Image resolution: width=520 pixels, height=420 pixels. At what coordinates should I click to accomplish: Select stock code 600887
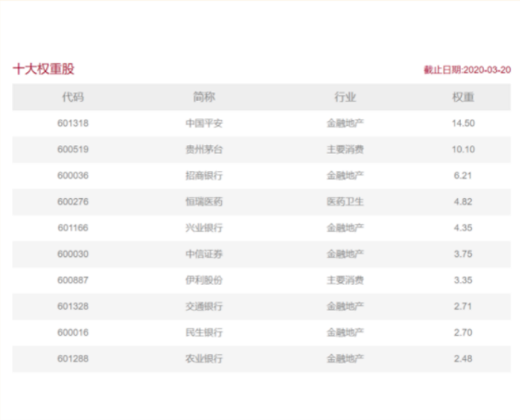click(x=73, y=280)
